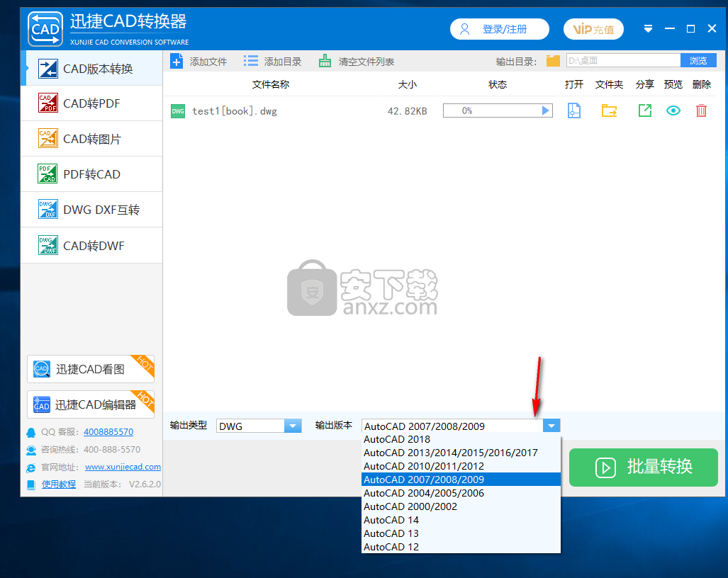This screenshot has height=578, width=728.
Task: Click the output directory path field
Action: pos(623,60)
